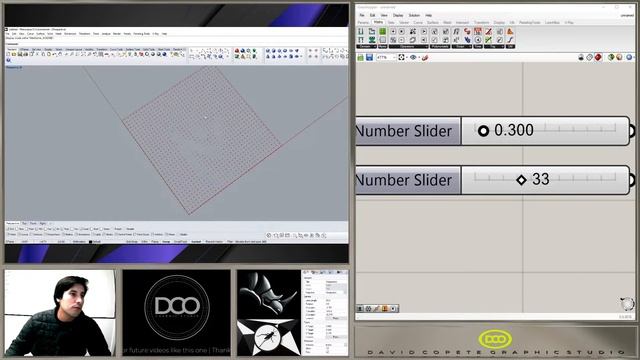
Task: Save Grasshopper document with floppy disk icon
Action: [369, 58]
